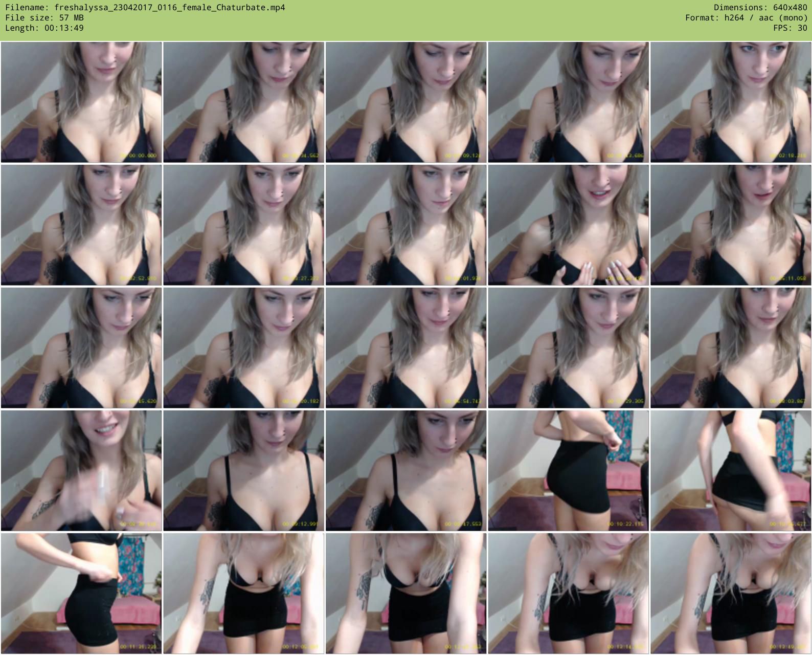Click the "FPS: 30" text
This screenshot has width=812, height=655.
click(x=790, y=28)
